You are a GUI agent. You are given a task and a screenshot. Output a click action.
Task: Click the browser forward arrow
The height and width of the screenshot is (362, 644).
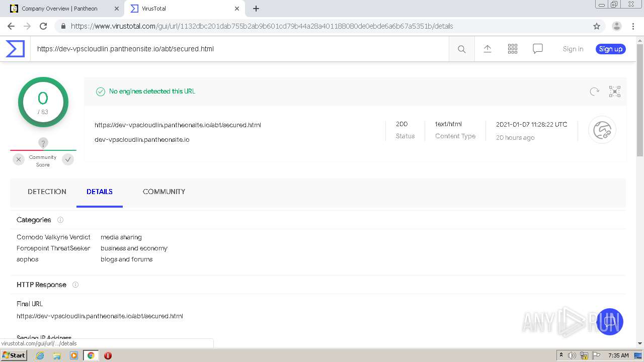27,26
